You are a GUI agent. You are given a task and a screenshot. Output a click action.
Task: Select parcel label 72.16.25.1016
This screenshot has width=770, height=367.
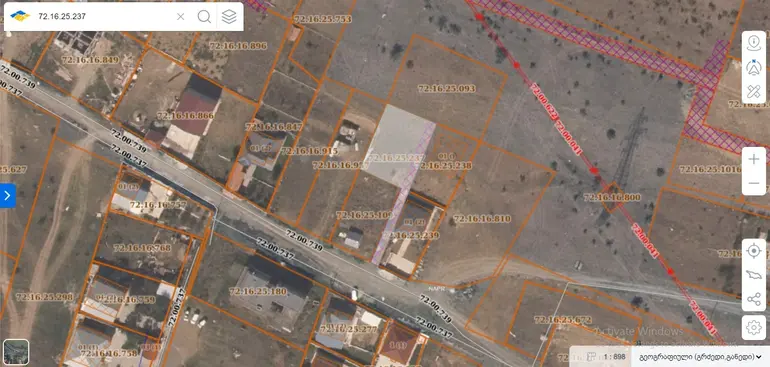710,169
